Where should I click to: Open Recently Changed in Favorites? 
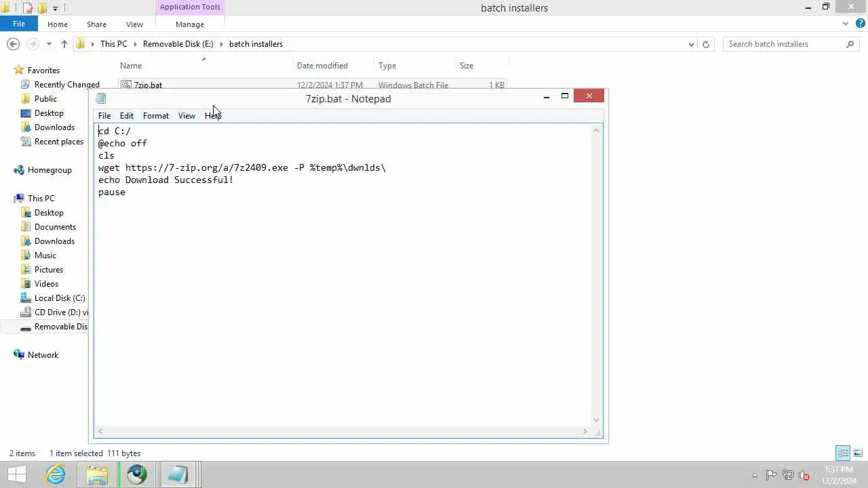pos(66,85)
